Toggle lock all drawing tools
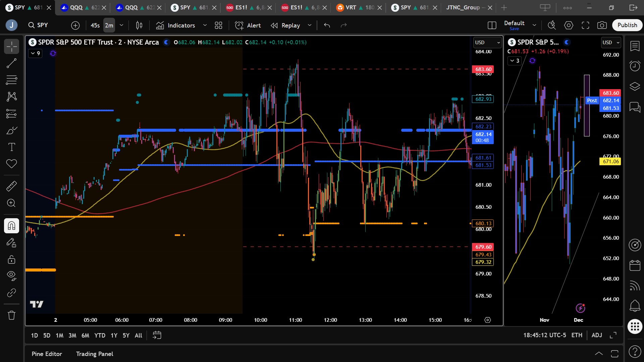The width and height of the screenshot is (644, 362). [11, 259]
